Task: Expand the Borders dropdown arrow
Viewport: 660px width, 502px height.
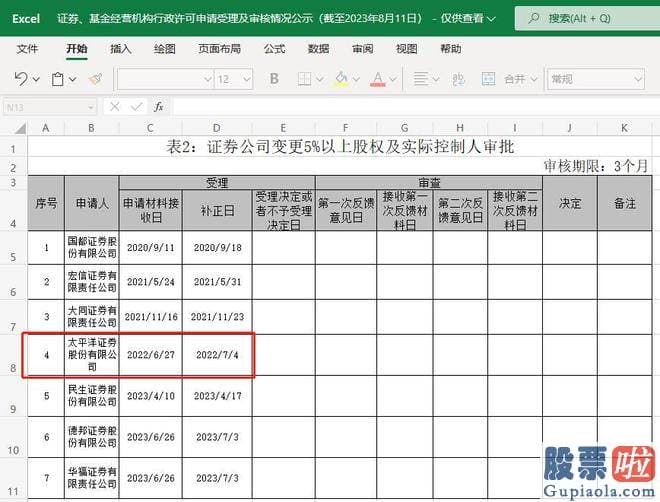Action: pyautogui.click(x=319, y=79)
